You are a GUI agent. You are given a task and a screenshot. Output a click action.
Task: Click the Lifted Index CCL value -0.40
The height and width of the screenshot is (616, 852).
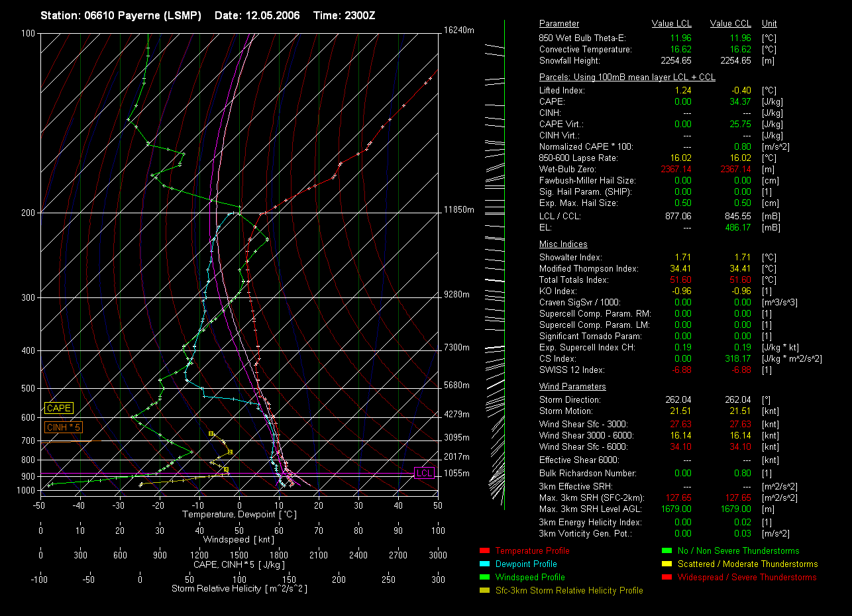tap(741, 90)
